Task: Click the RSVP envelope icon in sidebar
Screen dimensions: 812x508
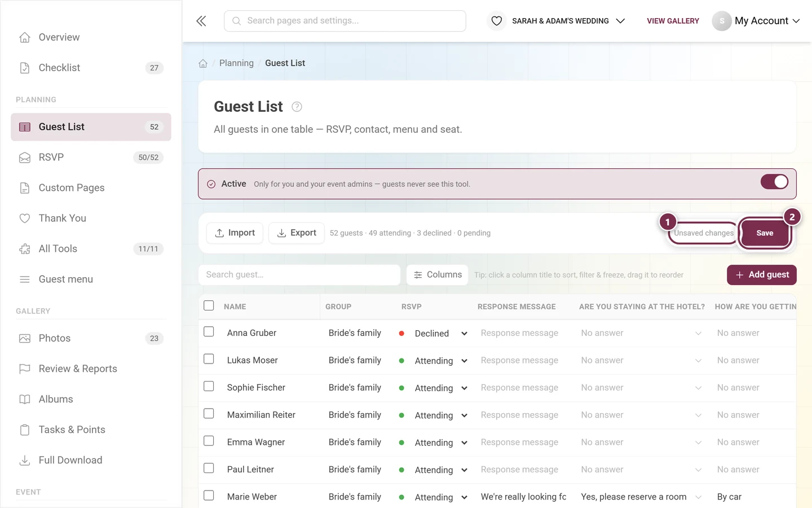Action: (25, 157)
